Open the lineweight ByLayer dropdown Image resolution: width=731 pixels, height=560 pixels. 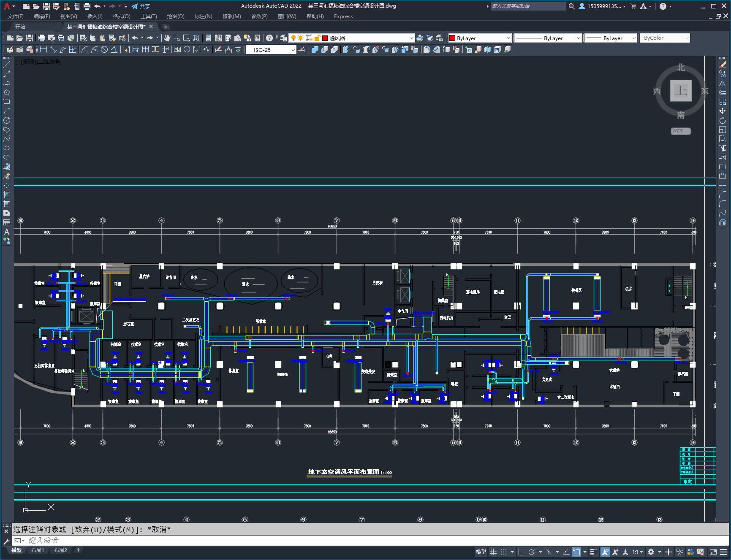click(x=611, y=38)
